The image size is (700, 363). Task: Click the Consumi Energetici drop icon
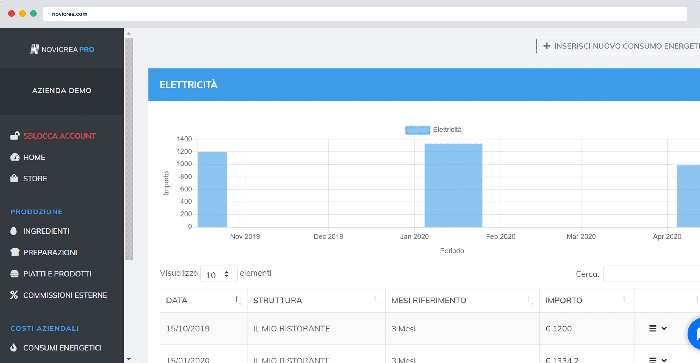tap(13, 347)
